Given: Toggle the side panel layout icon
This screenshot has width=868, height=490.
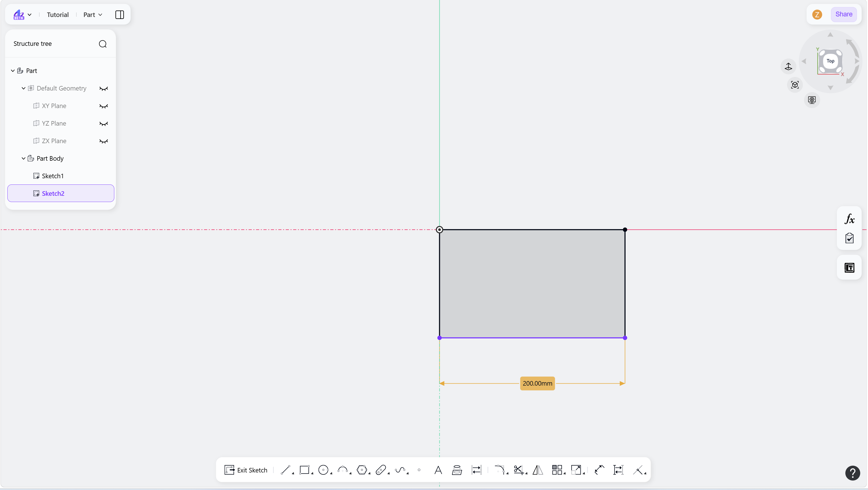Looking at the screenshot, I should click(x=120, y=14).
